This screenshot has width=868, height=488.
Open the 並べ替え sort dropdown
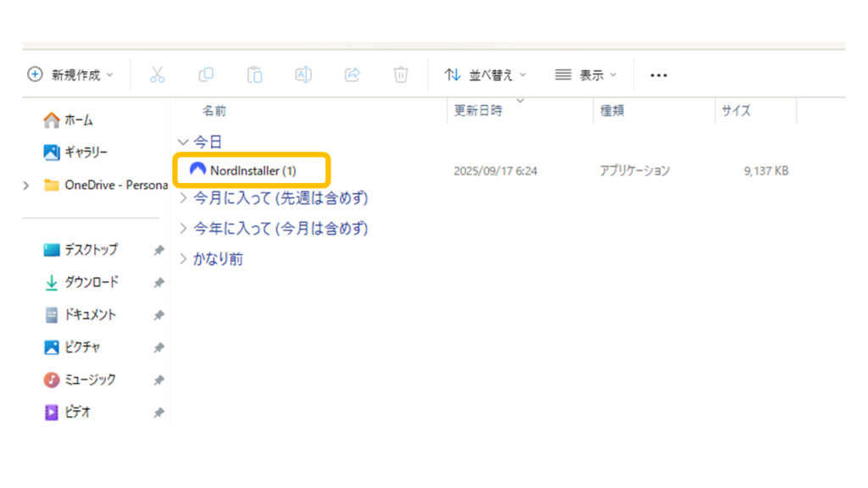click(x=485, y=75)
